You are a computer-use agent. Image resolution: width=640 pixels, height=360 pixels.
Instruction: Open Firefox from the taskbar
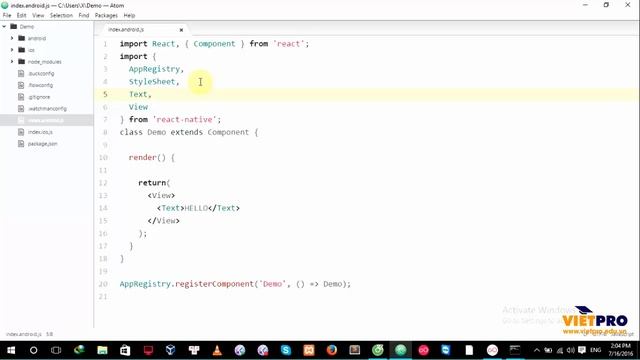click(x=332, y=350)
